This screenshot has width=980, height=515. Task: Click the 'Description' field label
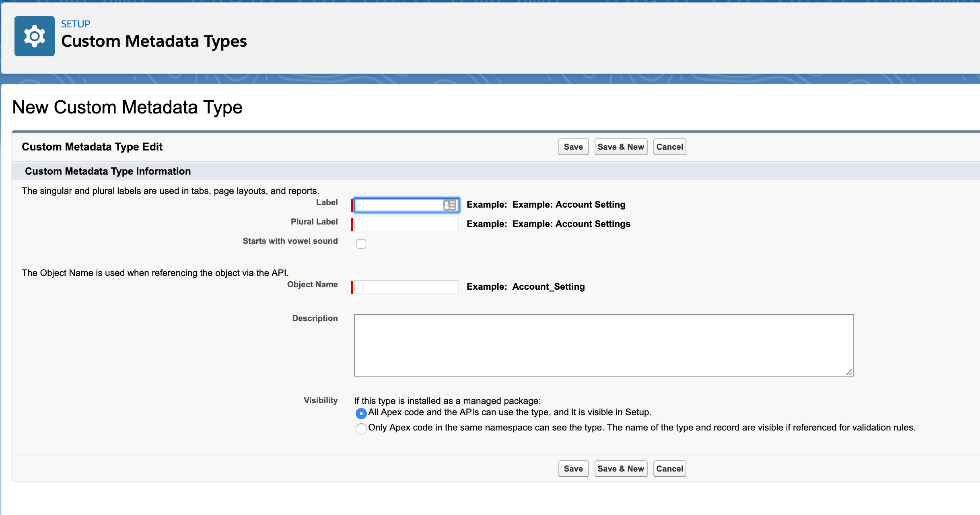(x=315, y=318)
